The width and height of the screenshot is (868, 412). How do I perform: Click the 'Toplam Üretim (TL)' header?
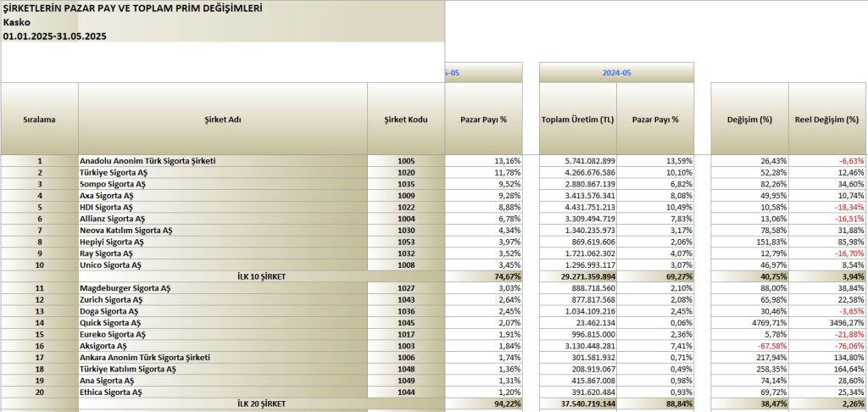578,119
